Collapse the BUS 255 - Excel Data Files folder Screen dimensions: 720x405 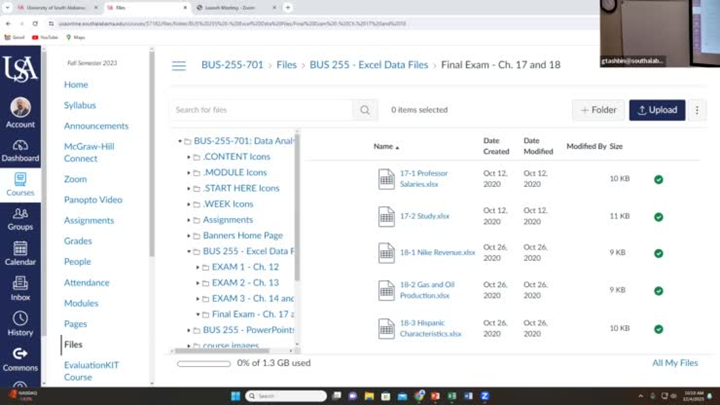pyautogui.click(x=189, y=252)
